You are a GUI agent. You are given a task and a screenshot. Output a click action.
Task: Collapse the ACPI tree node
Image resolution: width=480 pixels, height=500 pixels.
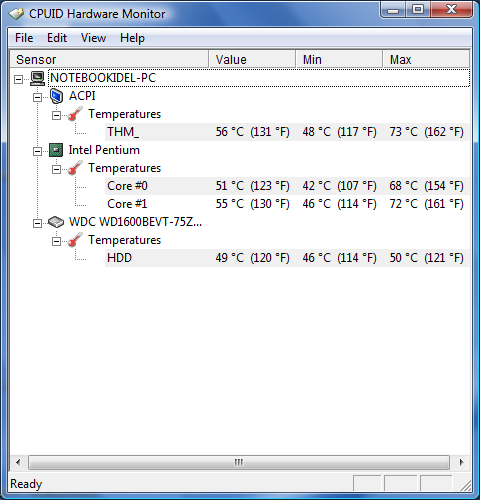click(38, 97)
